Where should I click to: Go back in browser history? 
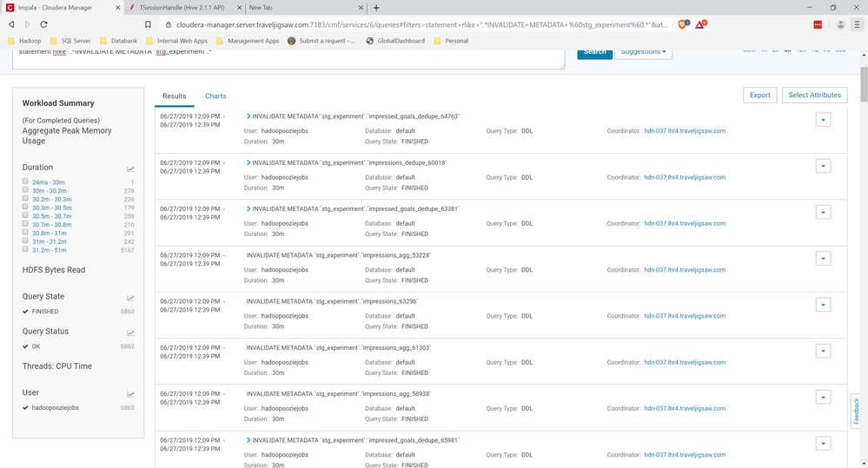11,24
